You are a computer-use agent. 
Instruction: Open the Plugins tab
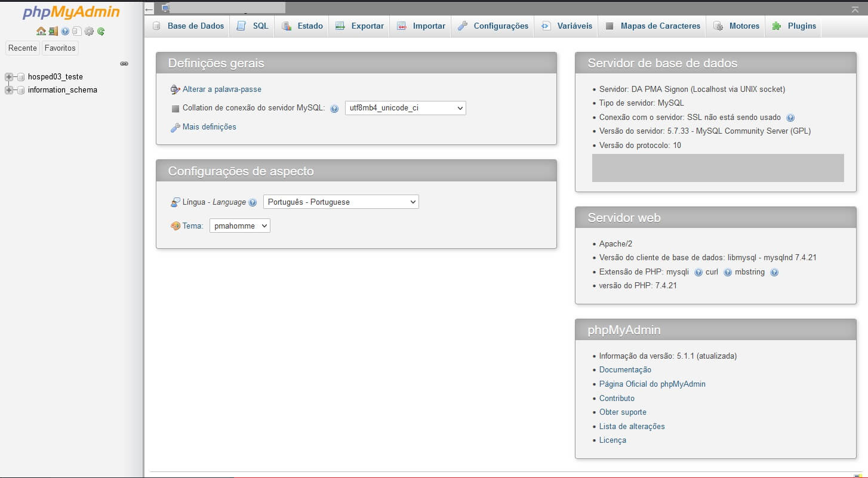[x=793, y=26]
